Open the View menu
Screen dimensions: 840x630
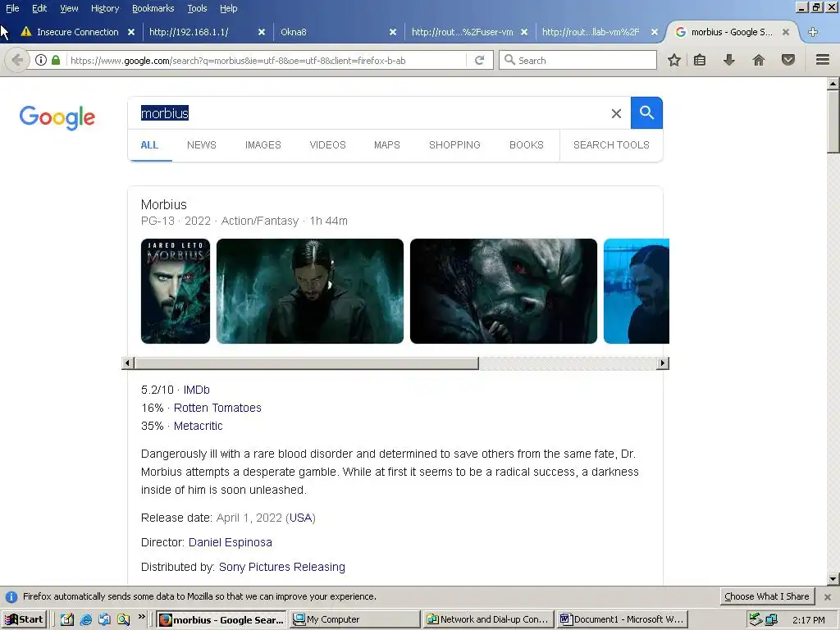click(x=69, y=8)
